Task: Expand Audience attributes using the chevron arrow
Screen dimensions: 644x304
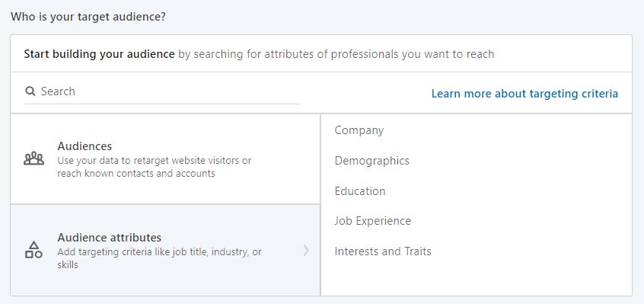Action: [x=306, y=250]
